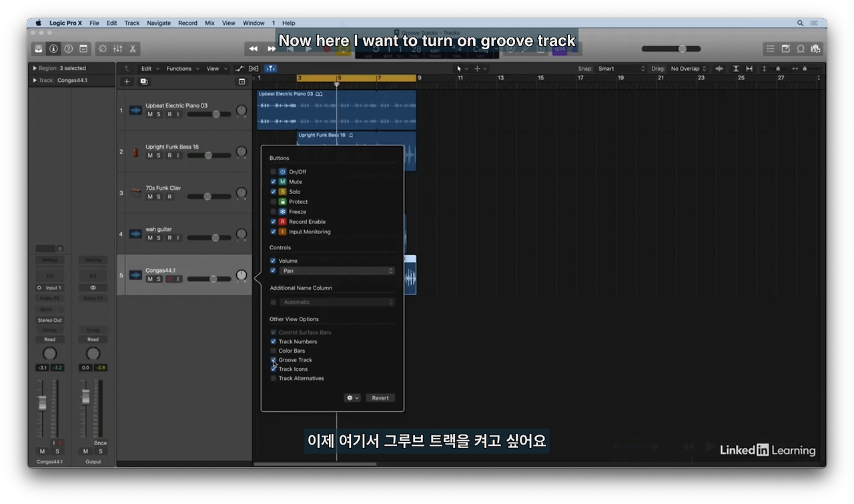Solo the Upright Funk Bass 18 track

pos(159,156)
